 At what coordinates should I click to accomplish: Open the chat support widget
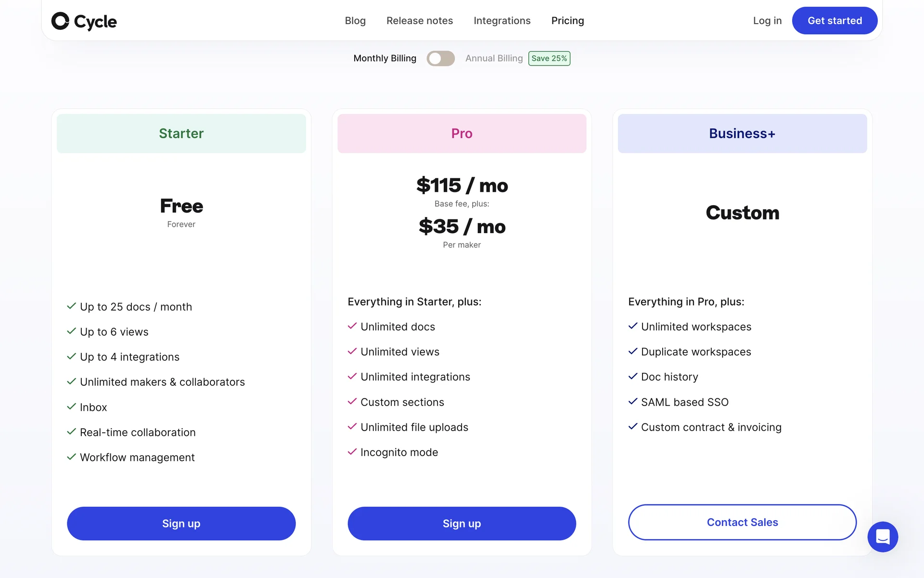pyautogui.click(x=882, y=537)
